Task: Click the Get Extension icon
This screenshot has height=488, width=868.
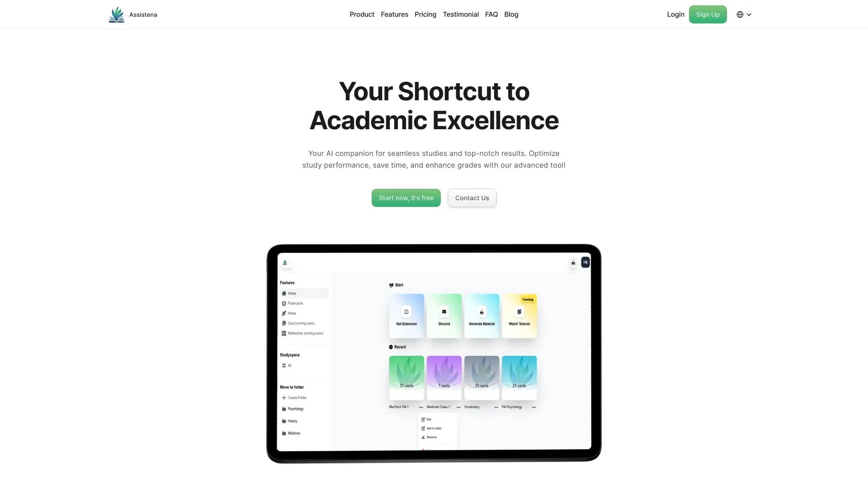Action: coord(406,311)
